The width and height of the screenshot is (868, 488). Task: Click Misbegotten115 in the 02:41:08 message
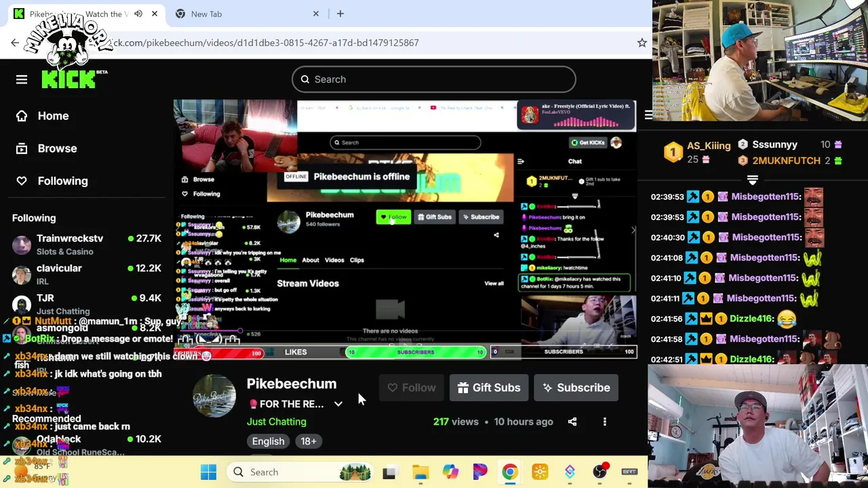(765, 258)
